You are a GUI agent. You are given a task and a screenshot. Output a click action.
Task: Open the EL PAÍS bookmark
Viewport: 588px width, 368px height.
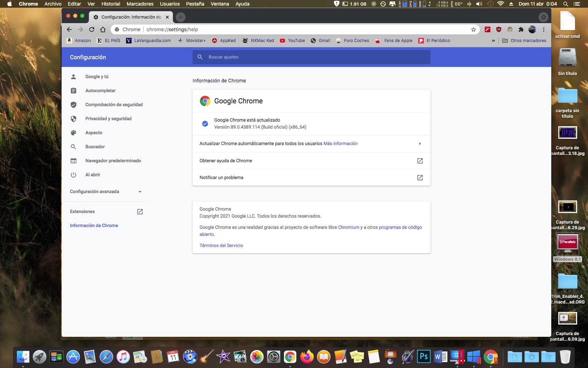[108, 41]
